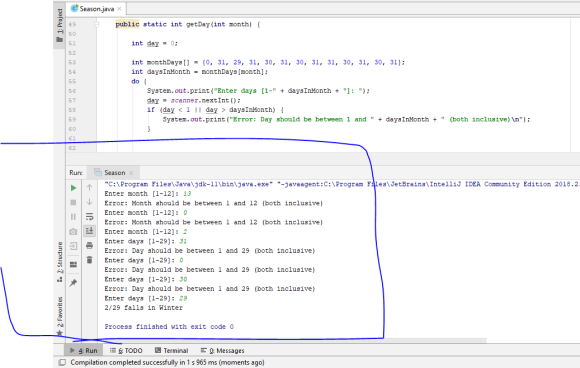
Task: Click the Restore layout icon
Action: [x=73, y=264]
